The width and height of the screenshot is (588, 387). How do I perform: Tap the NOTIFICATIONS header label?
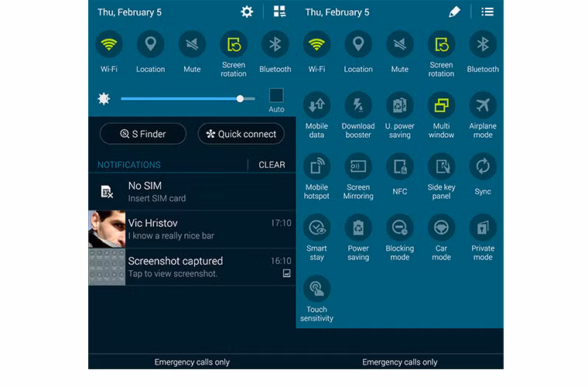(x=129, y=165)
